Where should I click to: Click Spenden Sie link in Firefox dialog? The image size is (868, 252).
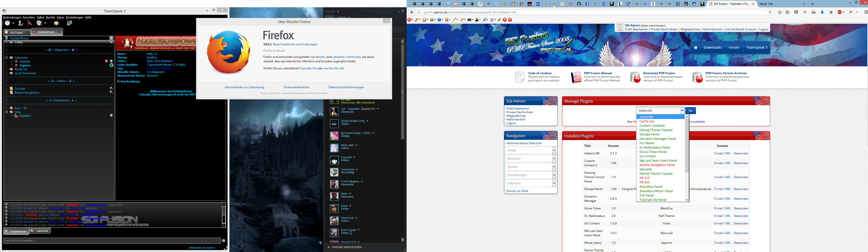[x=308, y=68]
